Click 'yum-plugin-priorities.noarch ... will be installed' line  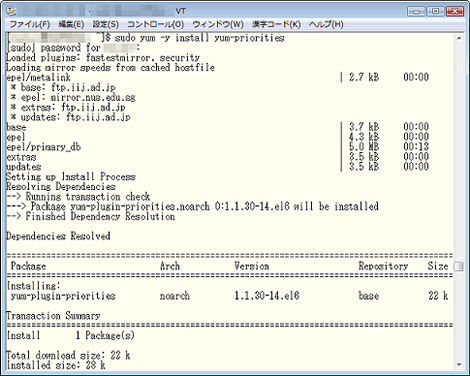tap(192, 207)
